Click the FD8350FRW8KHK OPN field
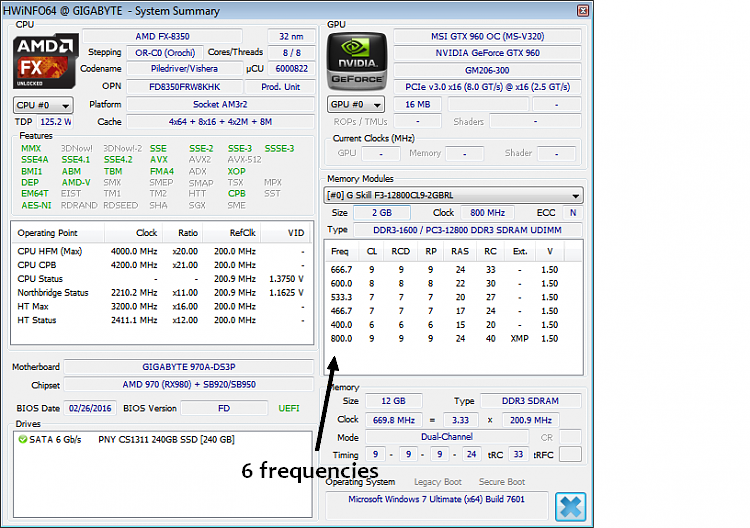 (184, 87)
